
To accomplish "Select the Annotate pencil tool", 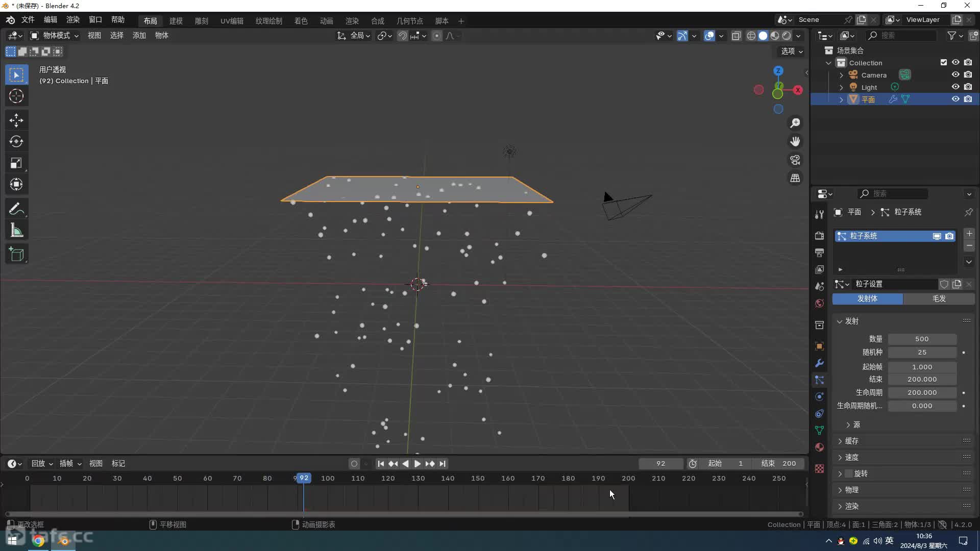I will point(16,209).
